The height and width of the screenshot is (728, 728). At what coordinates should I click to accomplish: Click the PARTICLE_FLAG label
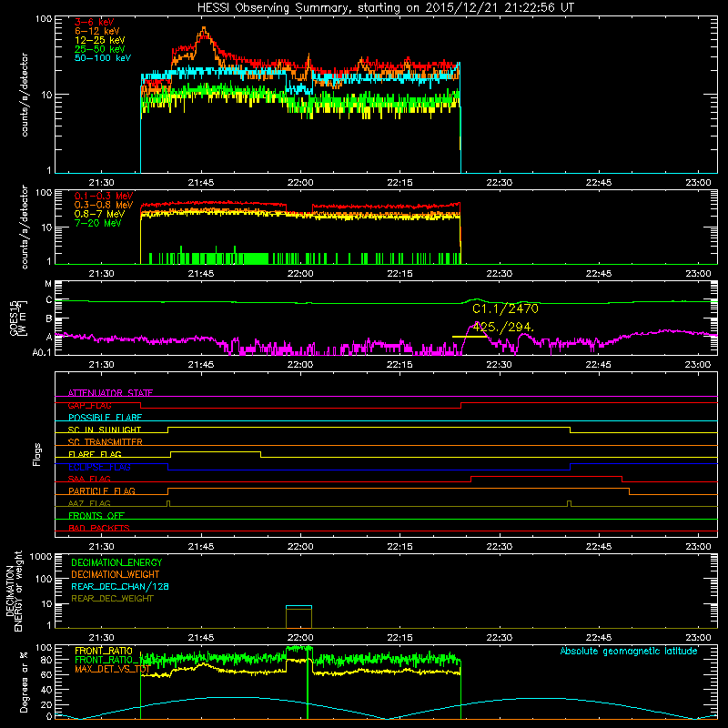point(102,490)
